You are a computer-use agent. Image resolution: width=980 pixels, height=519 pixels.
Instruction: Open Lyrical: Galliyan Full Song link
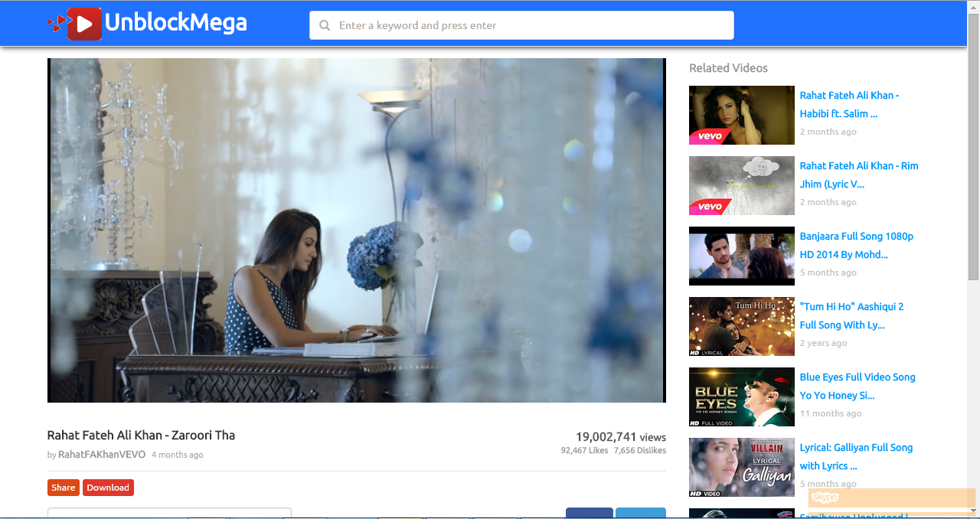[x=856, y=456]
